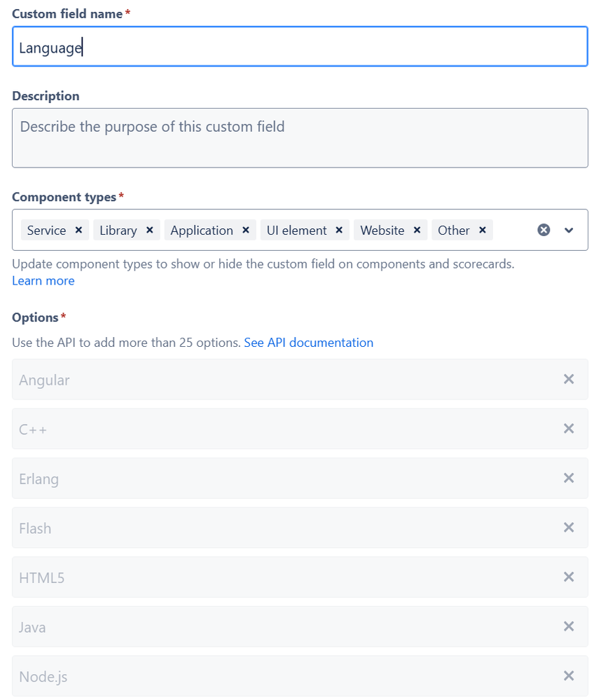Remove the Application component type tag
This screenshot has width=594, height=700.
245,230
